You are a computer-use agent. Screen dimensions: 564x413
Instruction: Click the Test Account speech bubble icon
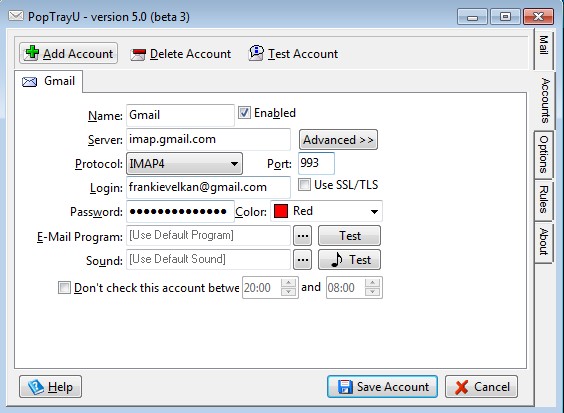(x=256, y=53)
